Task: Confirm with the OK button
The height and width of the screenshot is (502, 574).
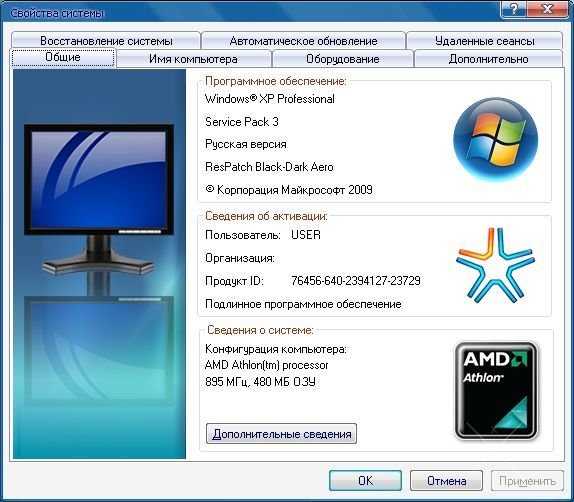Action: (x=365, y=480)
